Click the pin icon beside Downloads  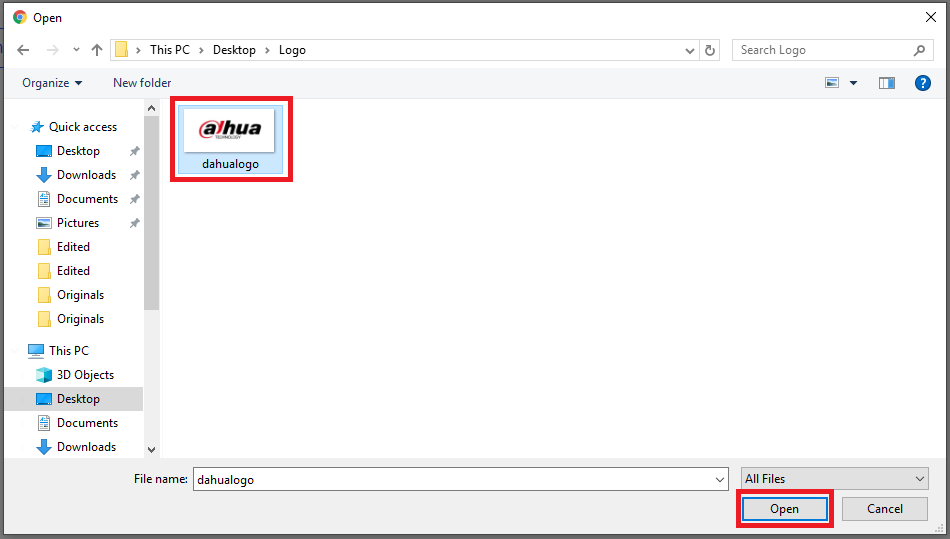pos(135,175)
